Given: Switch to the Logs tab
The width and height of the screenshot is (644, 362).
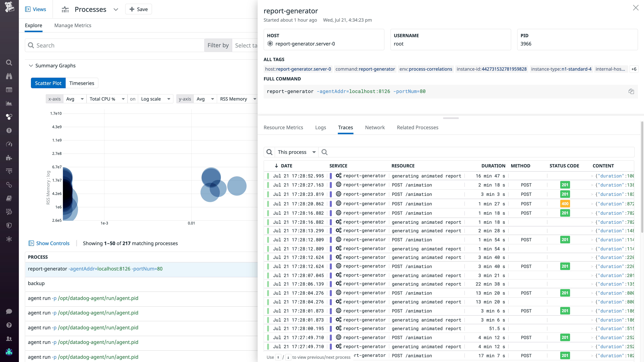Looking at the screenshot, I should coord(320,127).
